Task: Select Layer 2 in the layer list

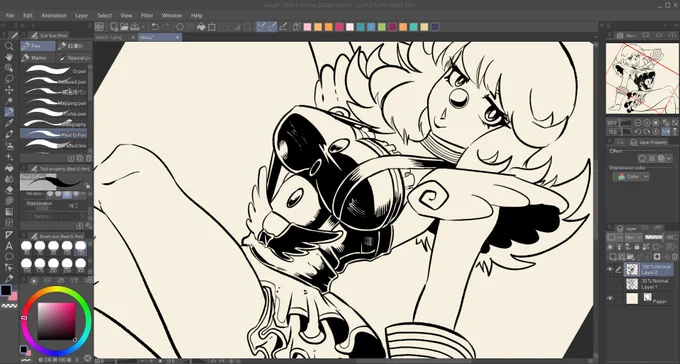Action: (x=649, y=269)
